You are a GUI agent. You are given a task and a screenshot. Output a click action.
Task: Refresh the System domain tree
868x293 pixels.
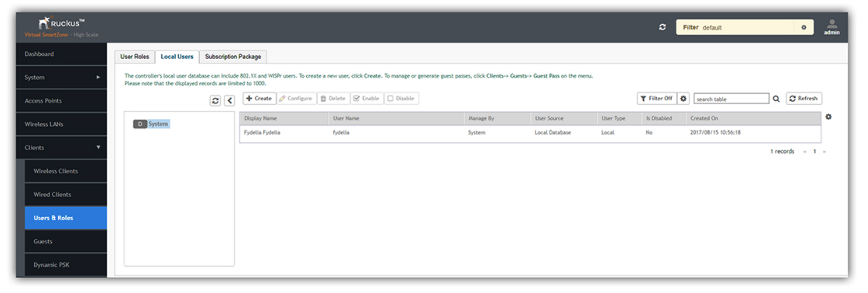point(215,100)
